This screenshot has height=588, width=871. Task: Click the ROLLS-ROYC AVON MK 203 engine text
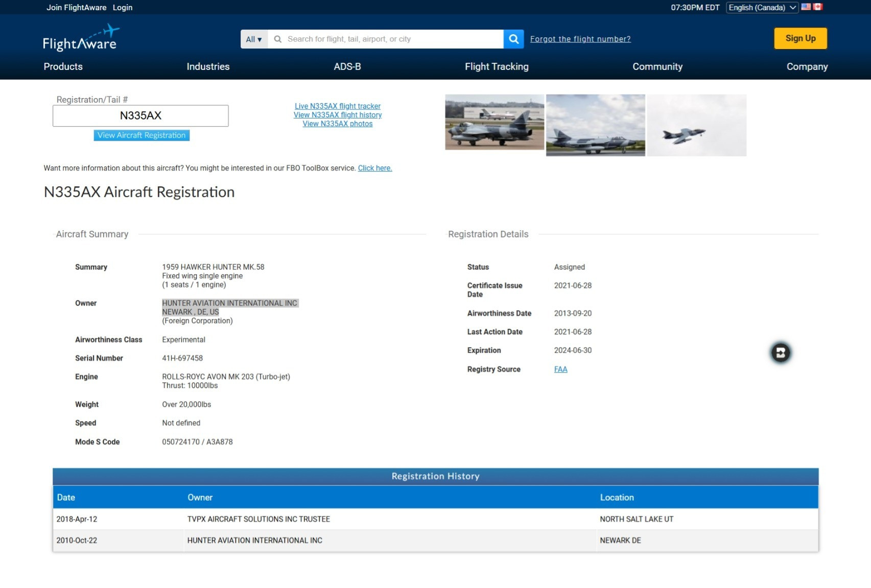226,377
